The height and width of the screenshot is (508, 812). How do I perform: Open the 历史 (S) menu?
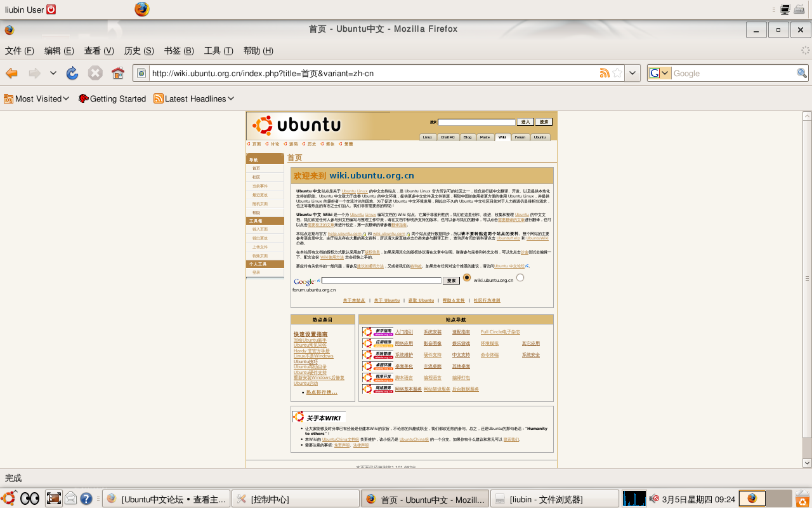click(x=139, y=51)
